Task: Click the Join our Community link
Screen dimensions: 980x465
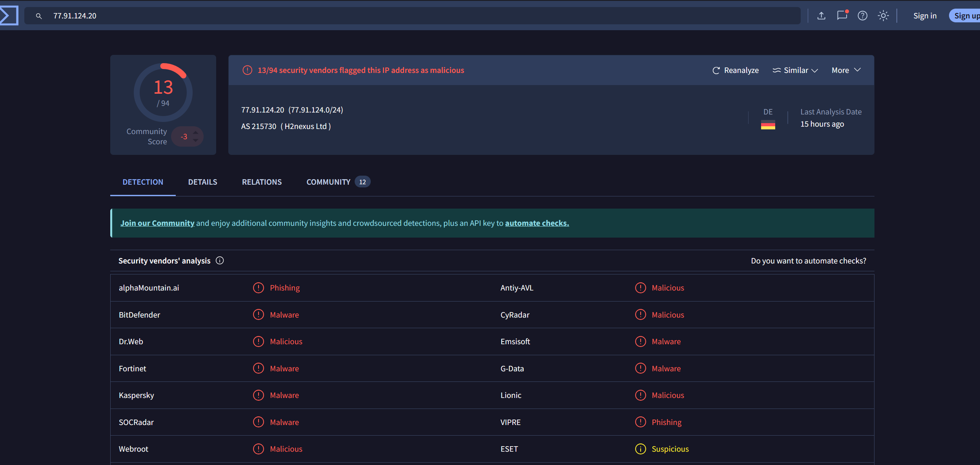Action: [157, 223]
